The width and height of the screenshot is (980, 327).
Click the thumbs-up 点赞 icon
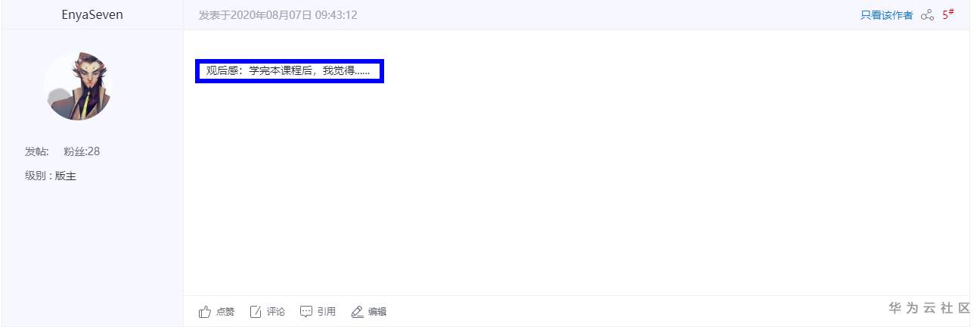[x=204, y=312]
